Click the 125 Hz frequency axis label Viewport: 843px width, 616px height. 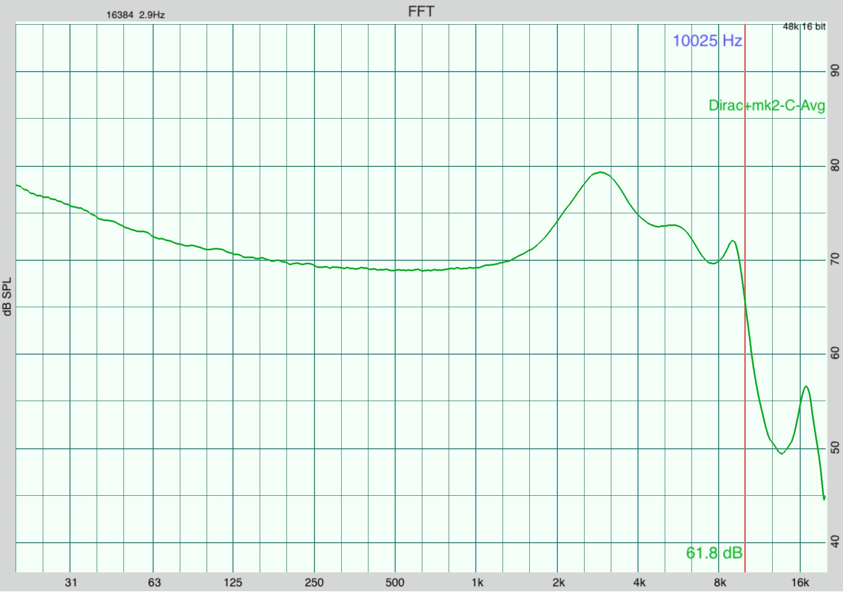coord(233,583)
